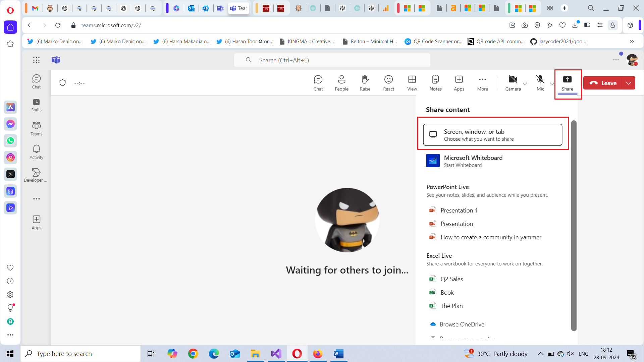
Task: Select the active Teams browser tab
Action: point(239,8)
